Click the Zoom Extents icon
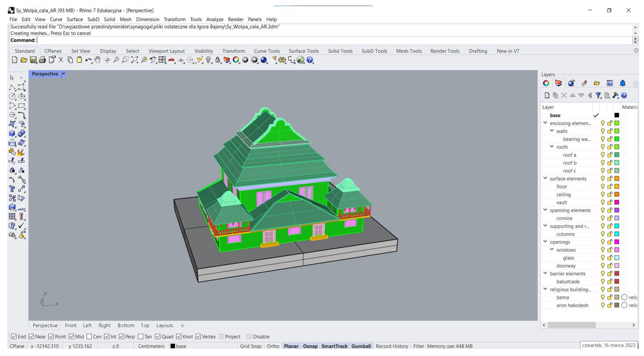The height and width of the screenshot is (356, 644). coord(135,60)
